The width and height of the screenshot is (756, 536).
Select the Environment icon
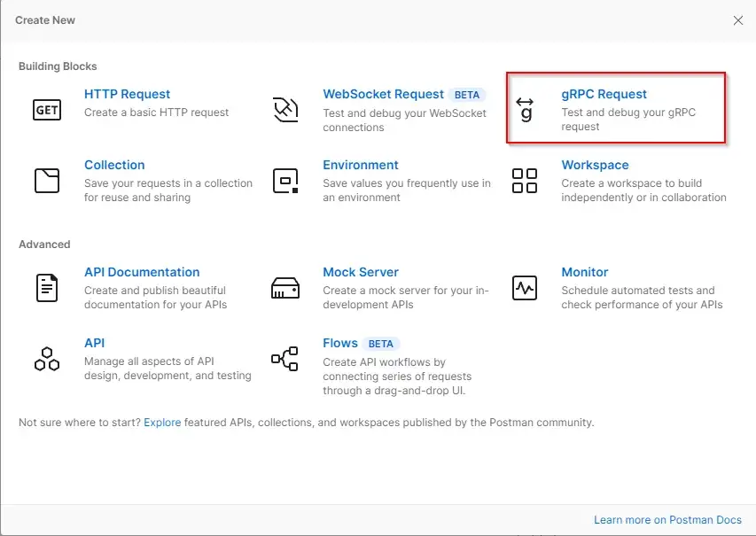pyautogui.click(x=285, y=180)
